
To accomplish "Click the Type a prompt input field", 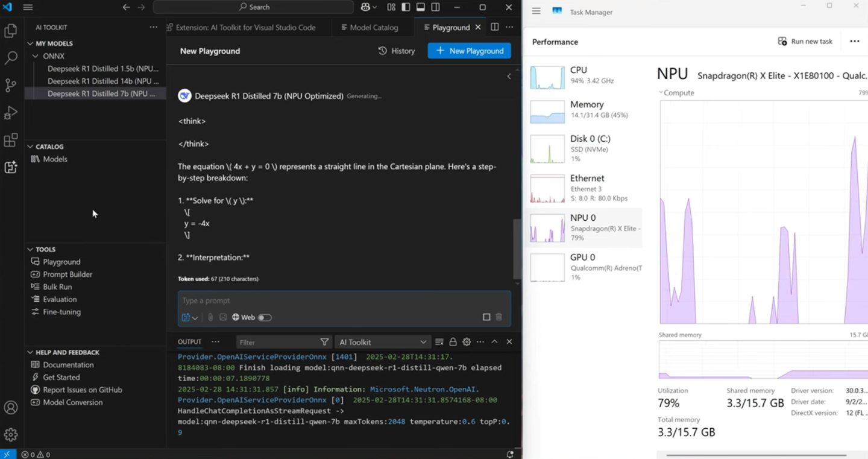I will click(344, 300).
